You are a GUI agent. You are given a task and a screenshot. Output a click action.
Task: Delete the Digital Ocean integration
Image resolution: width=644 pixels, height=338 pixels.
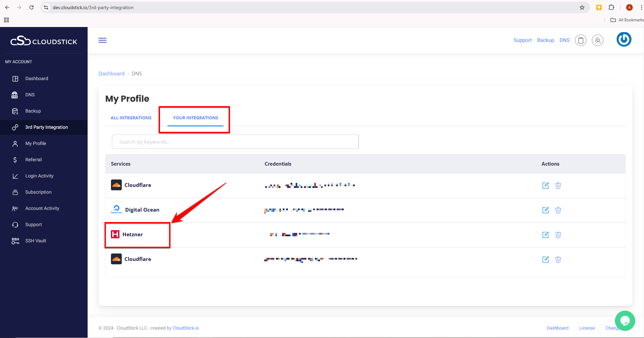pyautogui.click(x=558, y=210)
